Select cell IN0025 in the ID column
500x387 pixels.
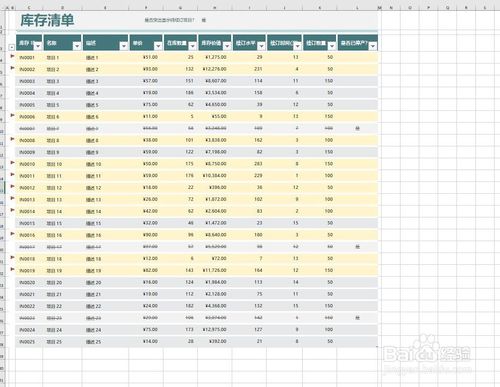tap(29, 342)
